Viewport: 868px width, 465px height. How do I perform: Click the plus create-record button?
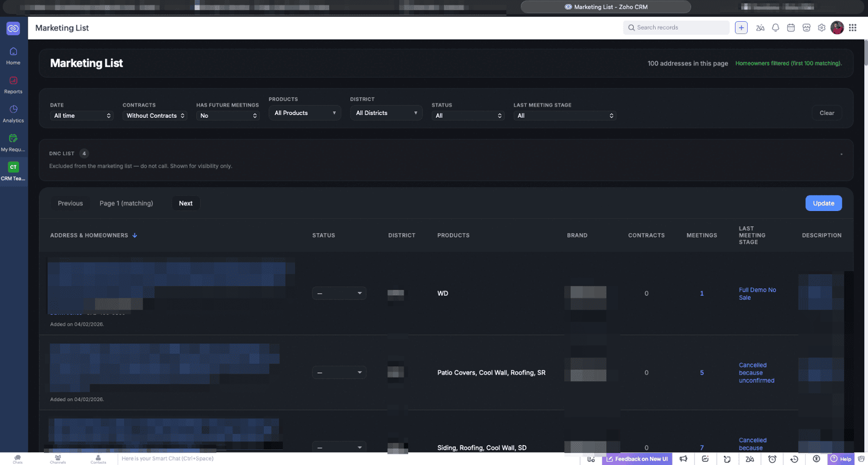pyautogui.click(x=741, y=28)
